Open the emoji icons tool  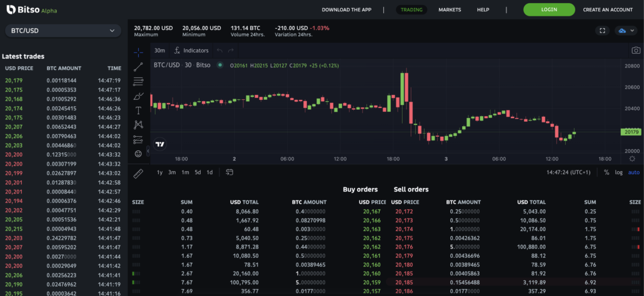click(x=138, y=154)
